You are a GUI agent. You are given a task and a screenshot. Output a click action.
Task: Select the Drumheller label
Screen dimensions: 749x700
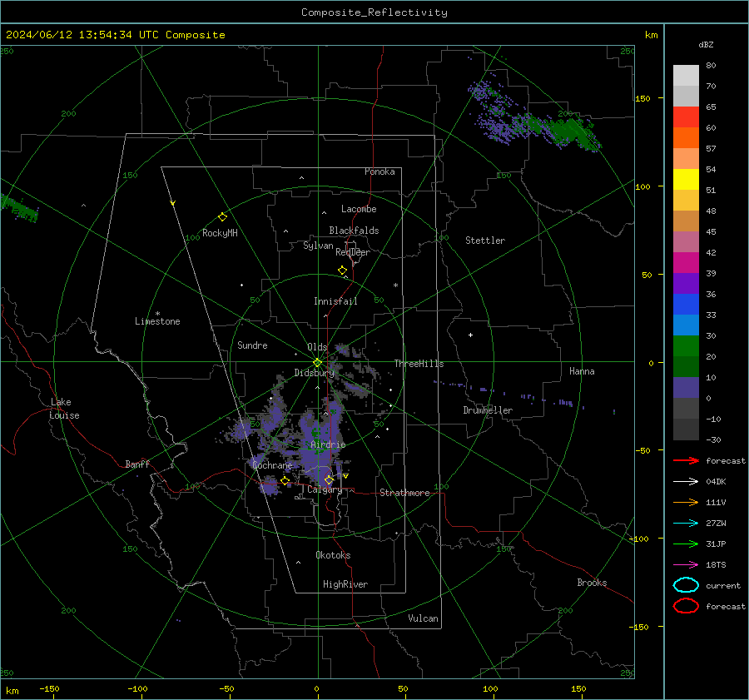488,410
